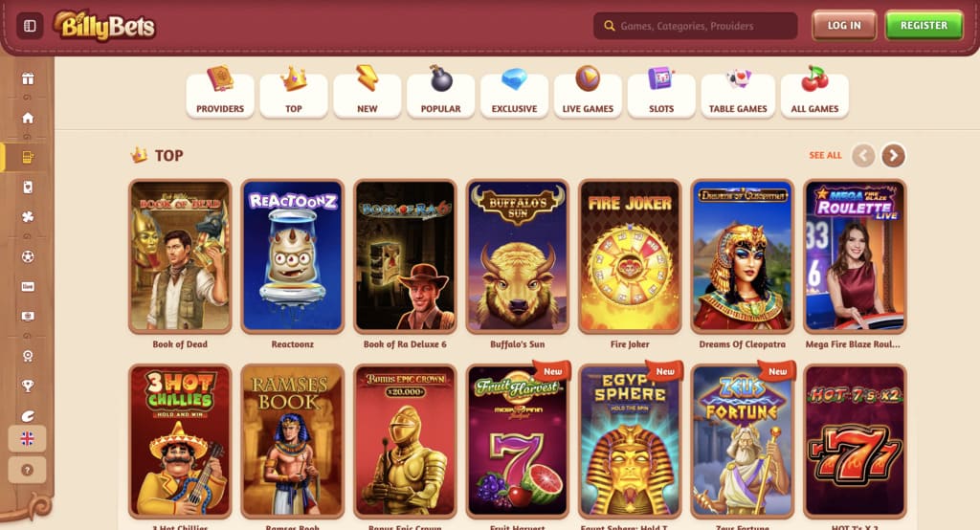Open the 3 Hot Chillies game thumbnail
The height and width of the screenshot is (530, 980).
pos(180,441)
